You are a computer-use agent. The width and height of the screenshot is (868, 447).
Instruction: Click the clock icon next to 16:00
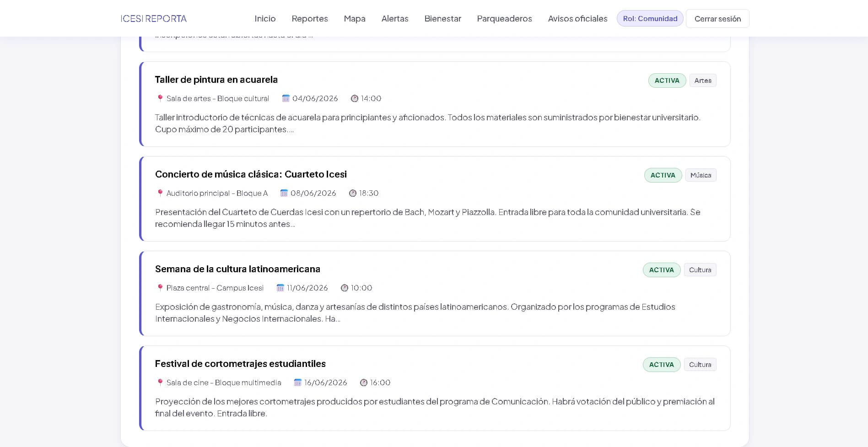[x=364, y=382]
